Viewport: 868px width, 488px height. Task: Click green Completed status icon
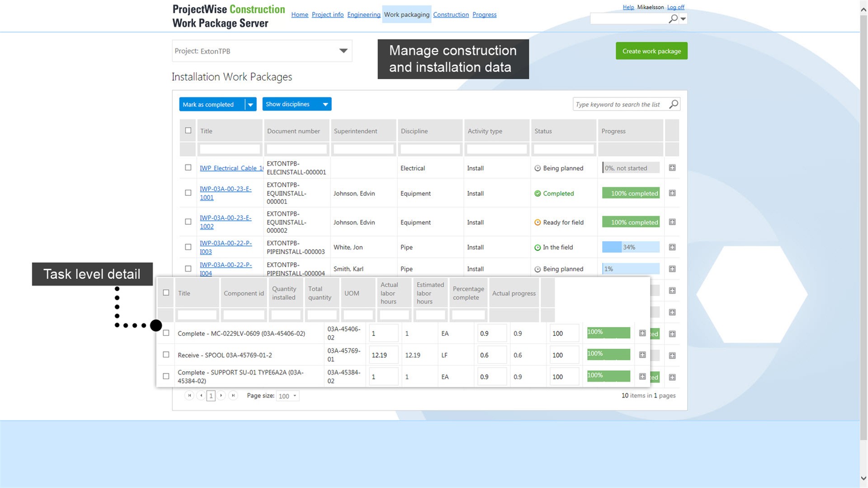tap(538, 193)
